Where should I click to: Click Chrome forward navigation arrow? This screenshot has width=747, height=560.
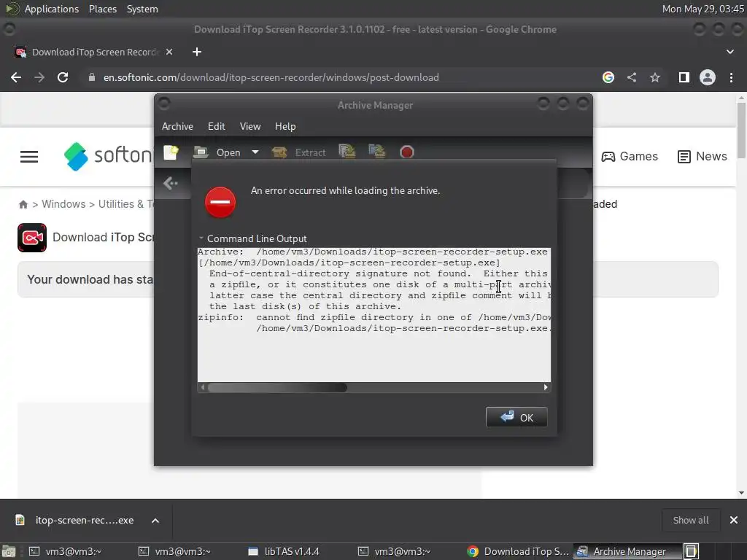39,77
